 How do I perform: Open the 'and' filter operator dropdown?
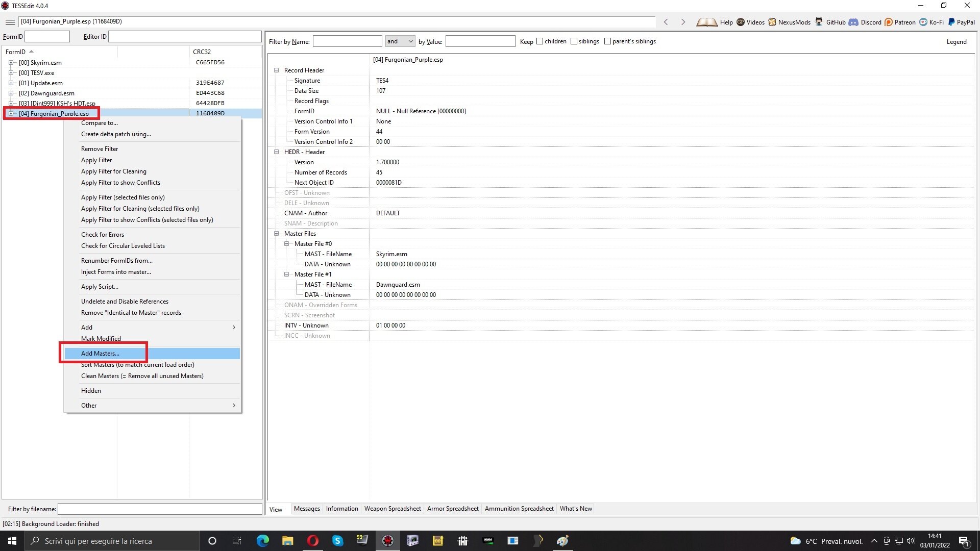coord(400,41)
